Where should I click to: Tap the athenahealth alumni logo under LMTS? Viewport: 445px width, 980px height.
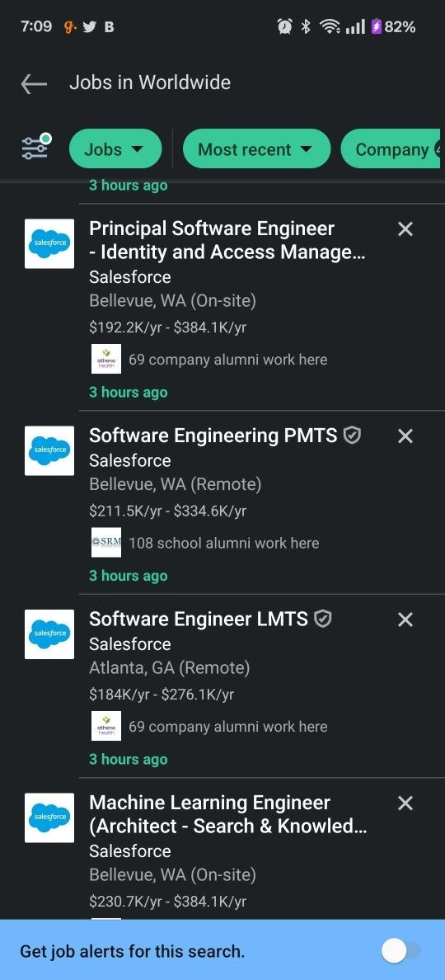pos(106,726)
